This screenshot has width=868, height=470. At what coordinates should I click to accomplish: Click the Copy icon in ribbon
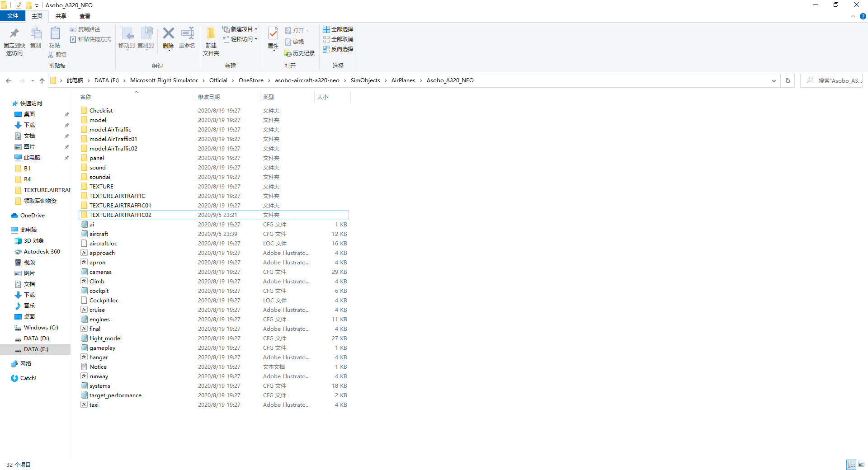tap(36, 33)
